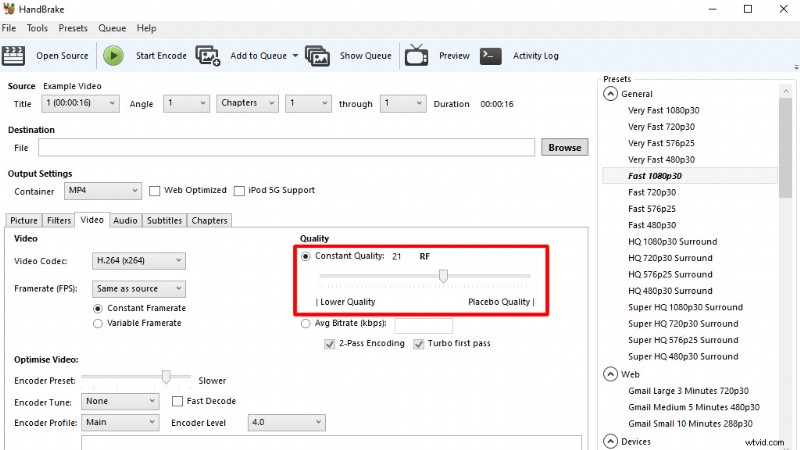This screenshot has height=450, width=800.
Task: Toggle 2-Pass Encoding checkbox
Action: [330, 344]
